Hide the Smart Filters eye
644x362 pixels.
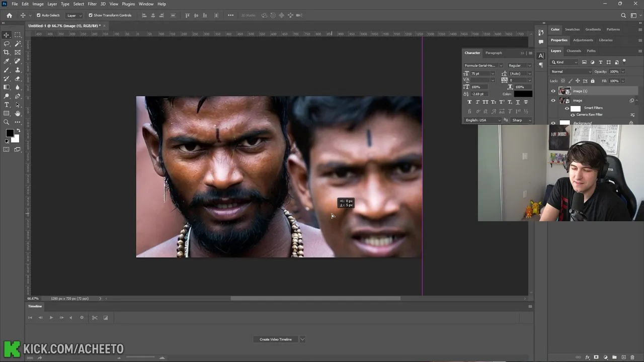tap(567, 108)
